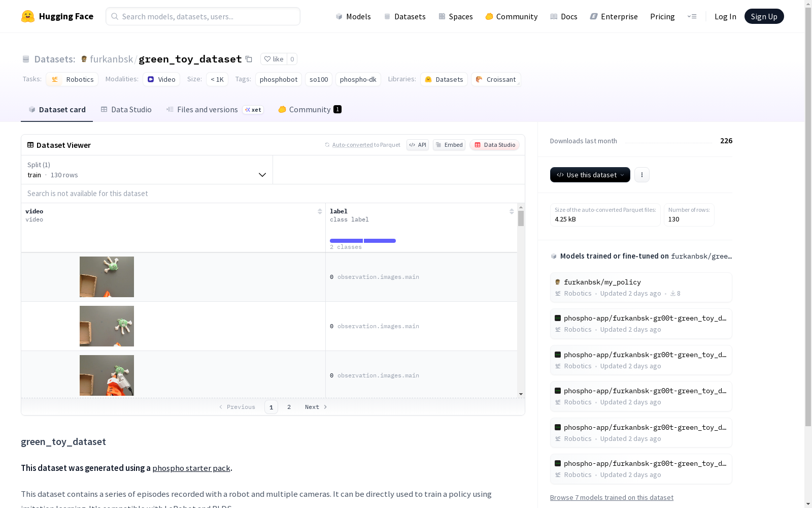Click the phospho-dk tag
This screenshot has width=812, height=508.
(358, 79)
